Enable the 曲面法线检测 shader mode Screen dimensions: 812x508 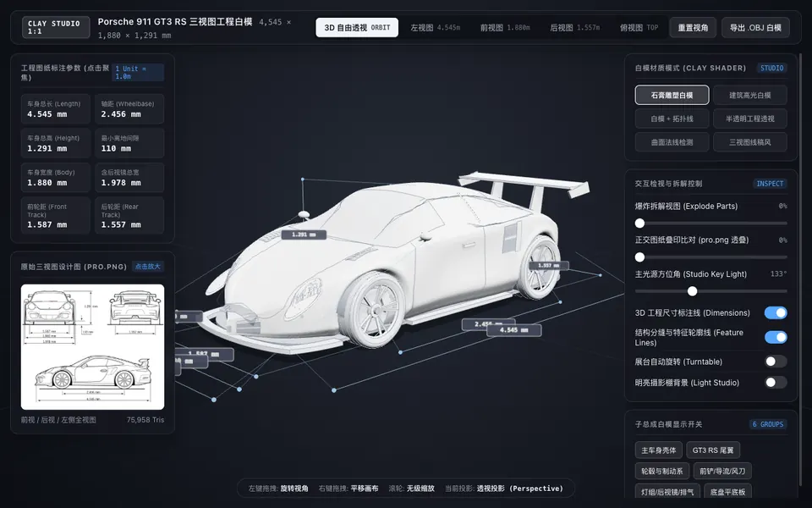[x=672, y=142]
